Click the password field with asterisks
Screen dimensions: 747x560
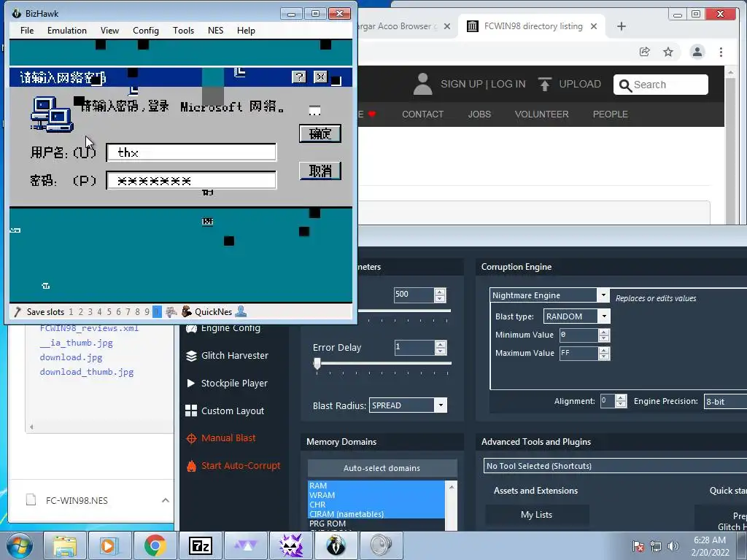coord(191,181)
